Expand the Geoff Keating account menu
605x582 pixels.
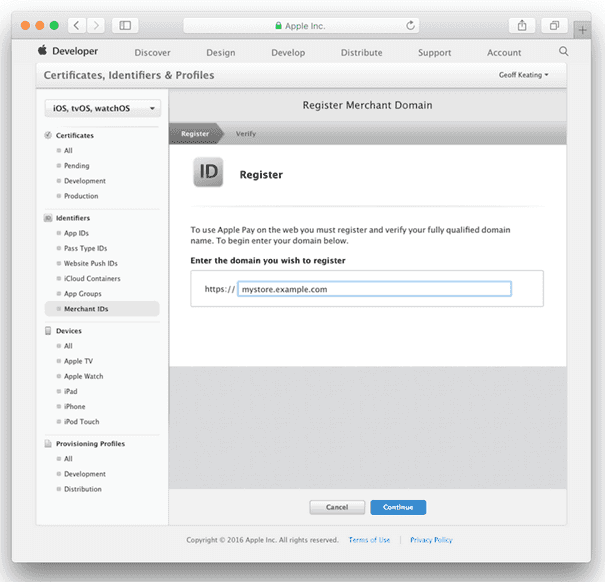tap(524, 75)
